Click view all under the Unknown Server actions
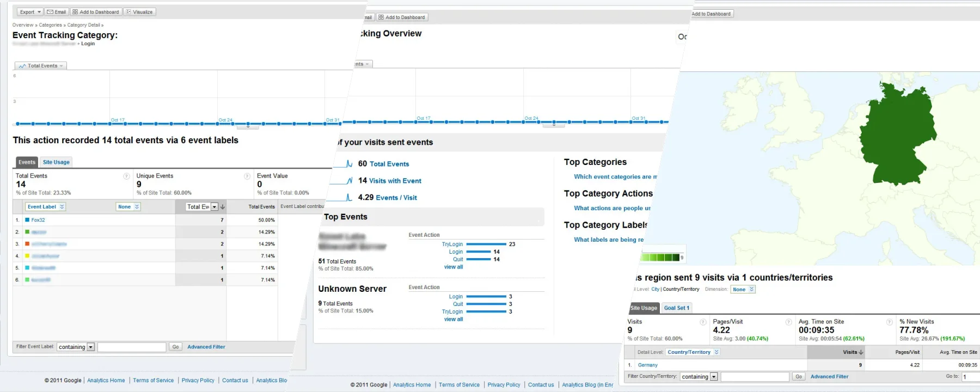The height and width of the screenshot is (392, 980). (x=454, y=319)
